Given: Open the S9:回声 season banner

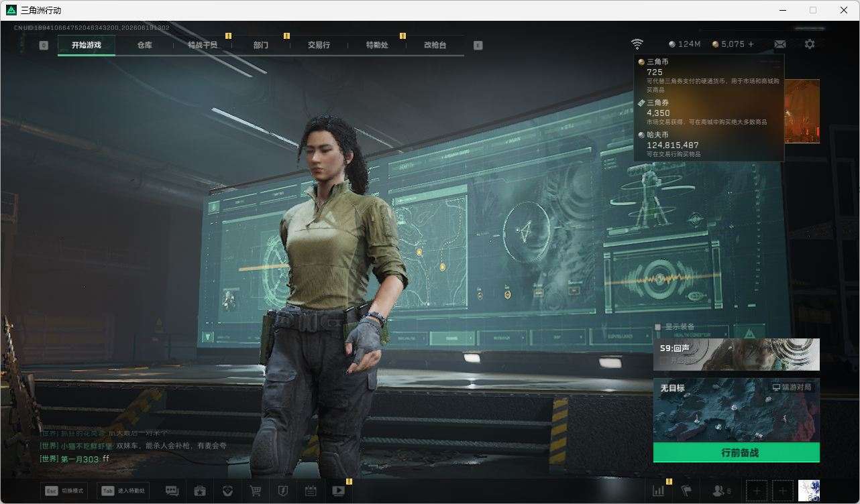Looking at the screenshot, I should pos(737,354).
